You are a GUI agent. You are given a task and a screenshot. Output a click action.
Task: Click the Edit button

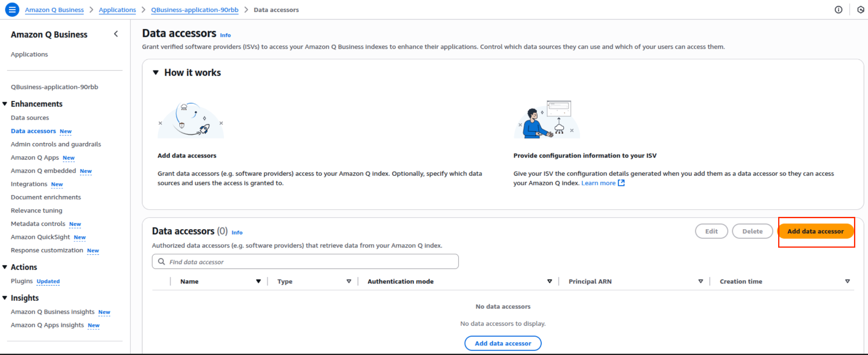711,231
